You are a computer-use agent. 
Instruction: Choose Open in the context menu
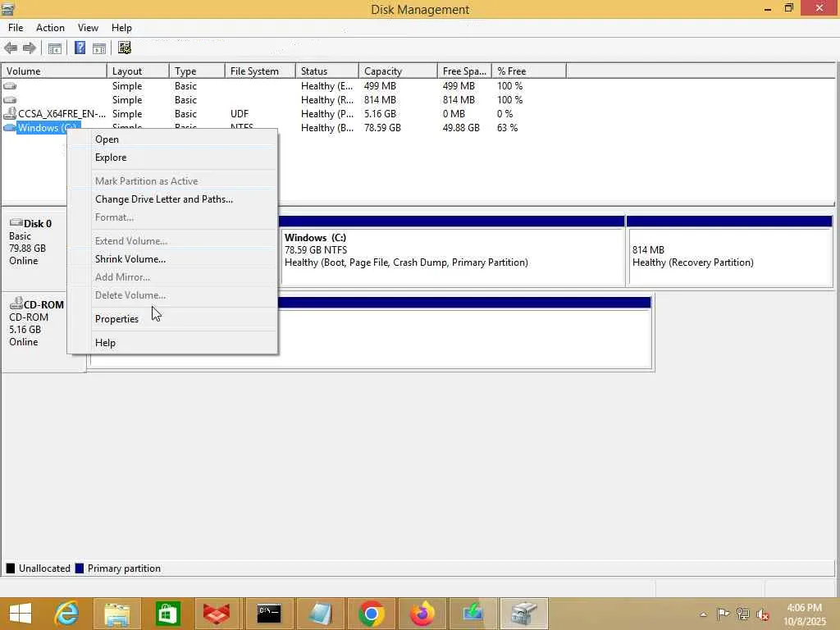tap(172, 139)
